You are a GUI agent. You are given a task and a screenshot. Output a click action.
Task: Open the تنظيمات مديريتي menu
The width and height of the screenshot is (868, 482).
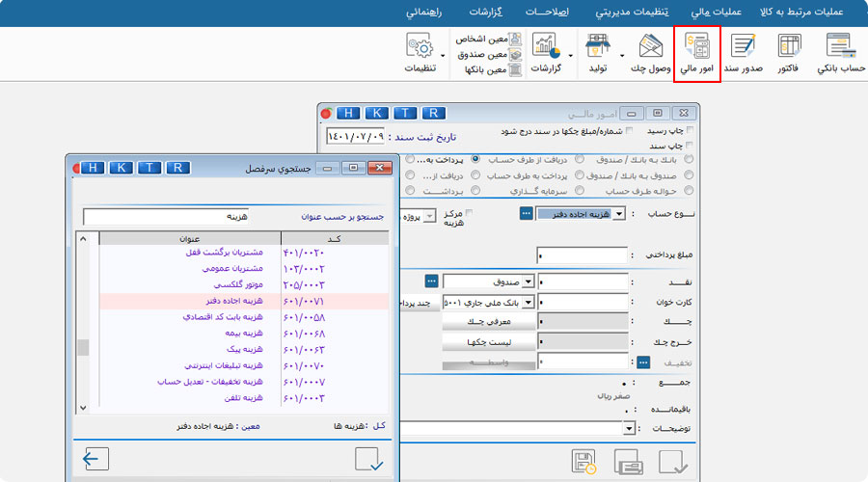pos(632,12)
